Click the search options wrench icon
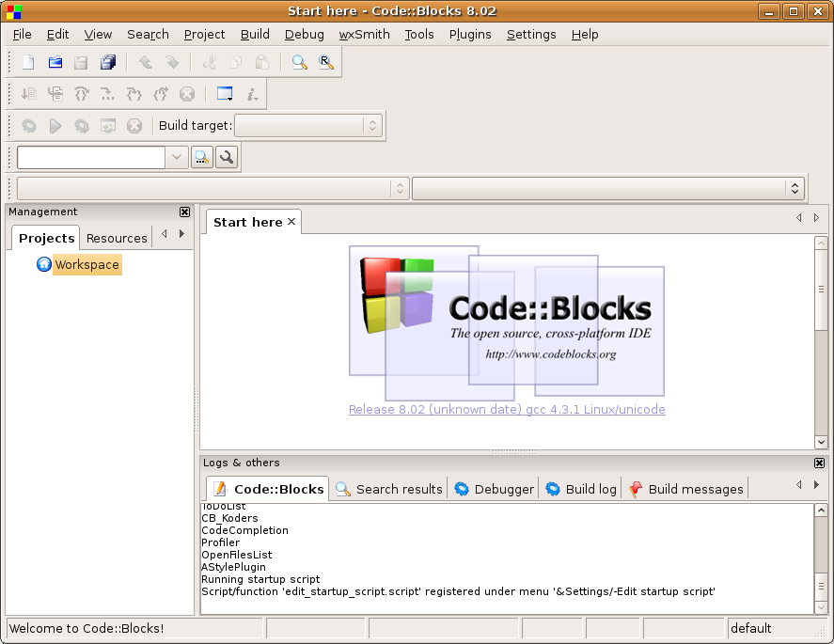The height and width of the screenshot is (644, 834). tap(226, 157)
